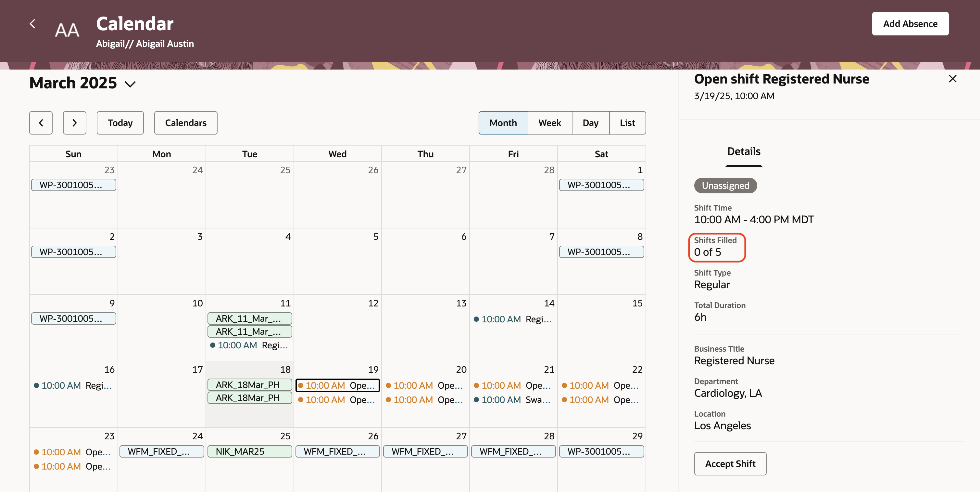The image size is (980, 492).
Task: Close the open shift details panel
Action: tap(952, 79)
